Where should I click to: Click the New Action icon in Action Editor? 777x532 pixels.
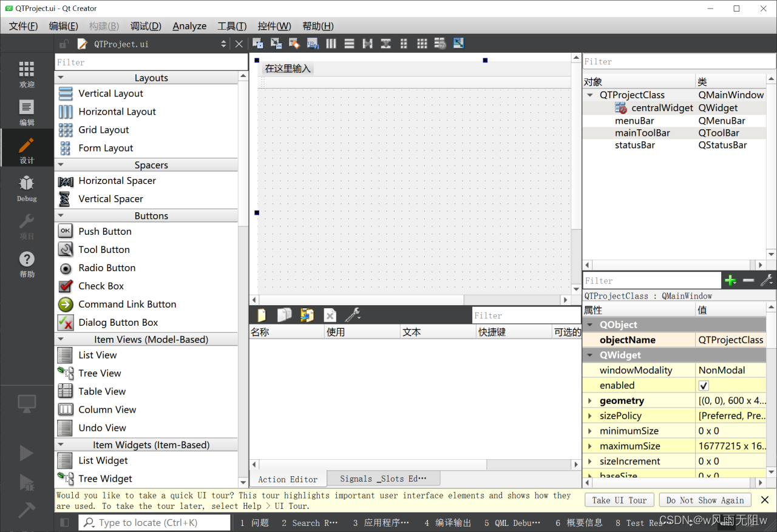click(x=262, y=315)
